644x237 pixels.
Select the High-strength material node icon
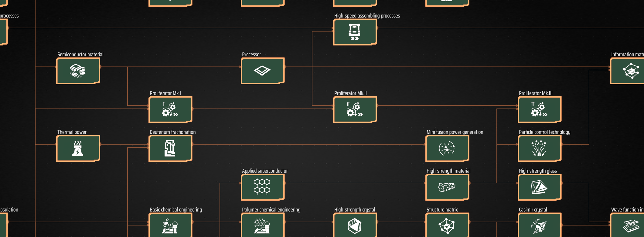coord(447,187)
